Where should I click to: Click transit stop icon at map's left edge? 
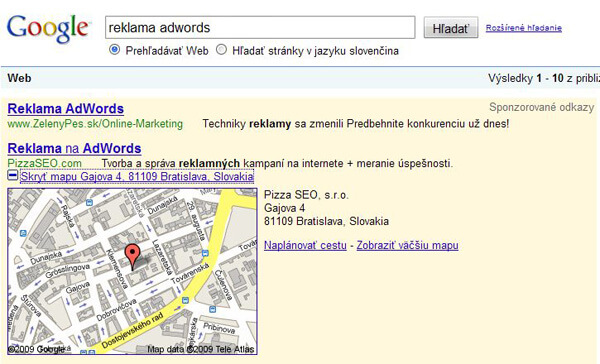click(23, 233)
